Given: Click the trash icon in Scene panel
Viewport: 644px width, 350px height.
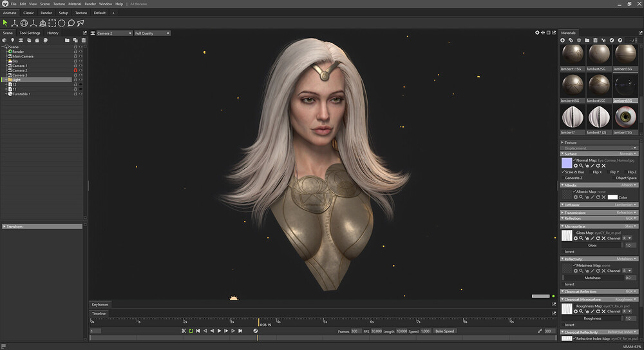Looking at the screenshot, I should [83, 40].
